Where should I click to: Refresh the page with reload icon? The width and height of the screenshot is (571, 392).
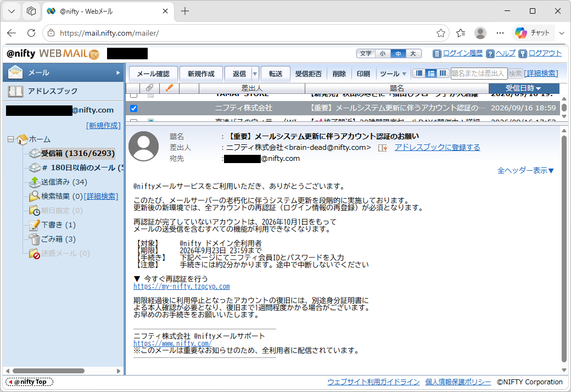31,33
